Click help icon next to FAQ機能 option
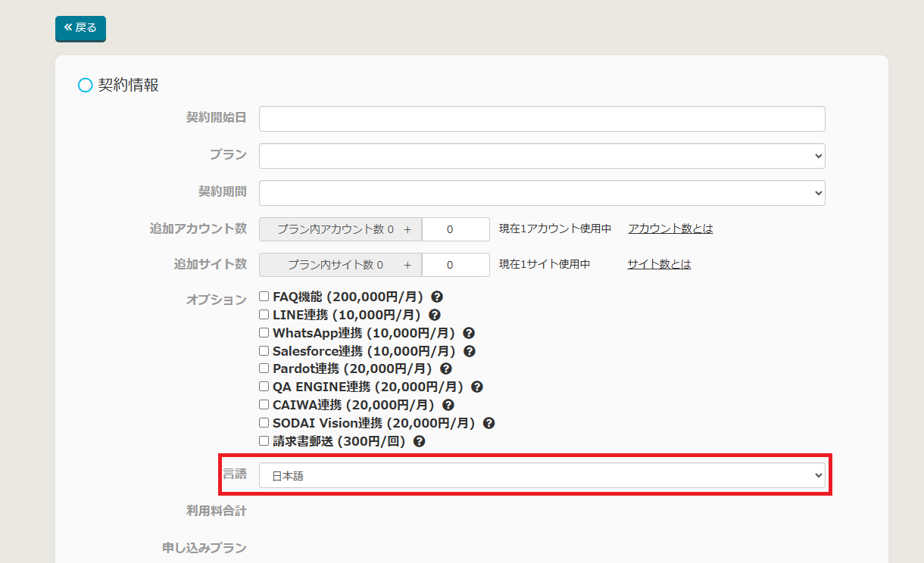 437,297
